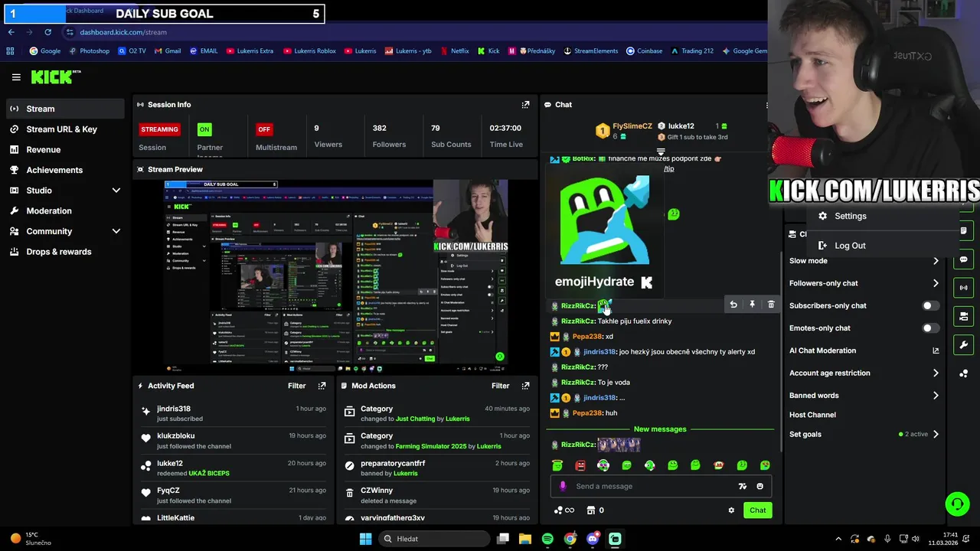The width and height of the screenshot is (980, 551).
Task: Pin the hovered chat message
Action: 752,305
